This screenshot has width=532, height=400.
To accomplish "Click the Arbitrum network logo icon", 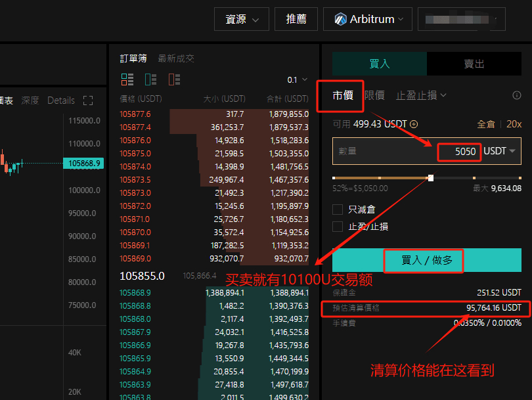I will (340, 19).
